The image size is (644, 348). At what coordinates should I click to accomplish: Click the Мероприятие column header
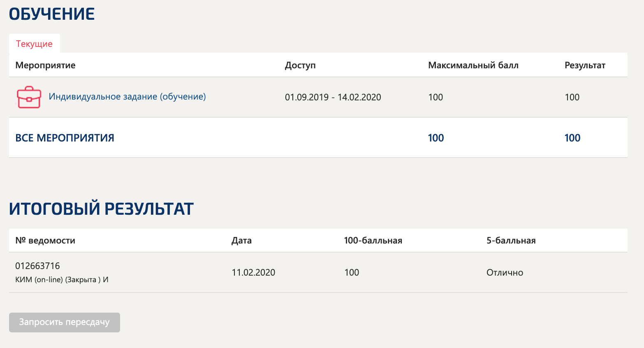click(x=45, y=65)
